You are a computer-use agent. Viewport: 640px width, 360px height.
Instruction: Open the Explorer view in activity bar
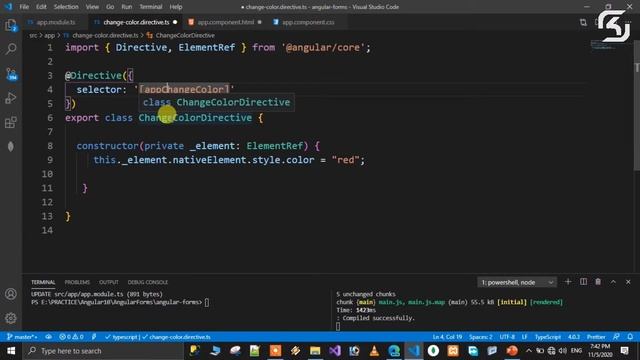pyautogui.click(x=11, y=25)
